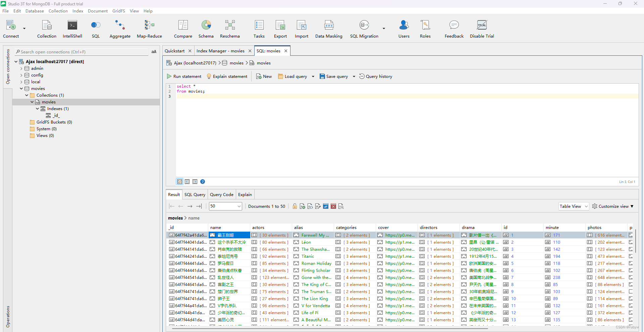Click the blue help icon under editor

click(203, 182)
